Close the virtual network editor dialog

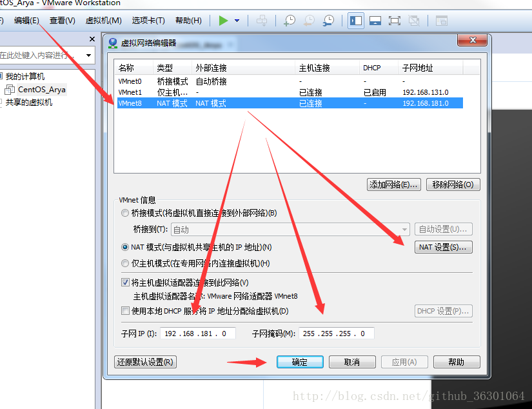(472, 40)
